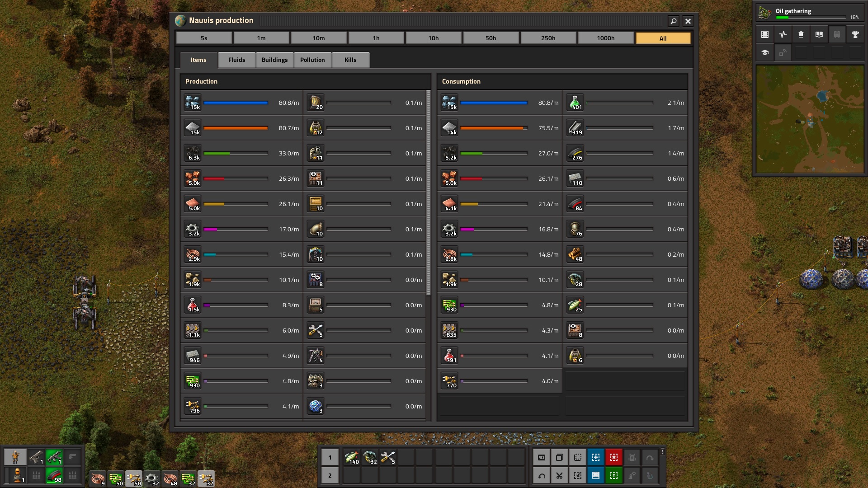Screen dimensions: 868x488
Task: Click the import string shortcut icon
Action: pyautogui.click(x=578, y=475)
